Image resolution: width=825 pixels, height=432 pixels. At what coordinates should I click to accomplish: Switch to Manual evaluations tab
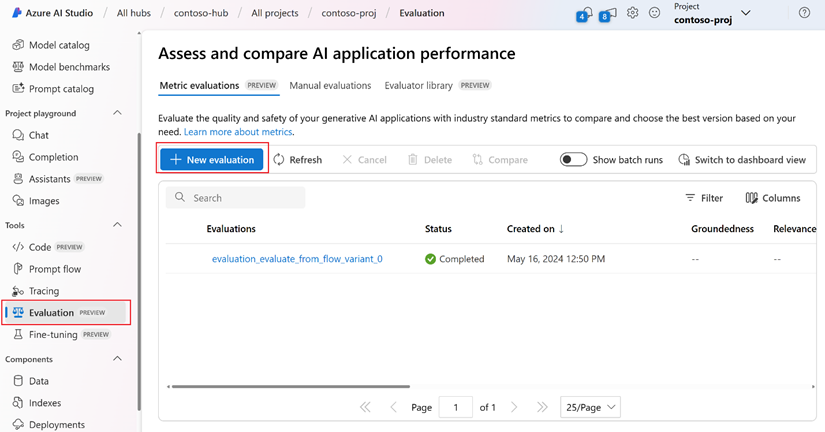pyautogui.click(x=330, y=85)
